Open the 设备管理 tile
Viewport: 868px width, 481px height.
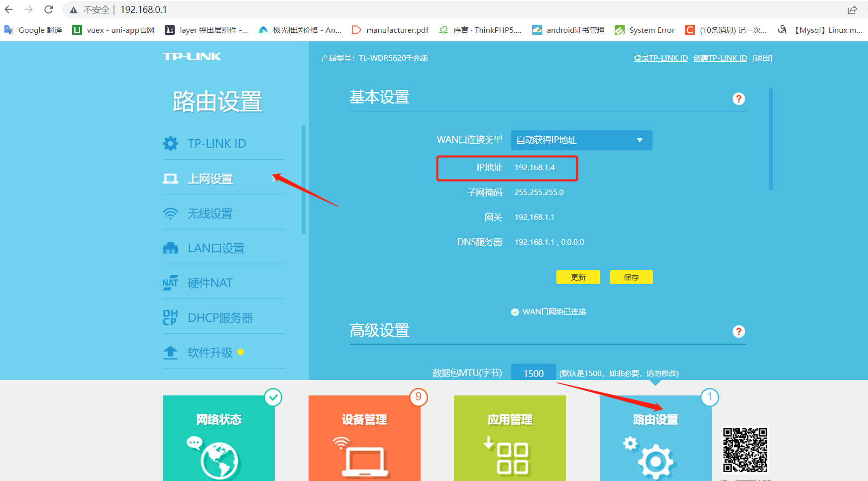tap(364, 438)
